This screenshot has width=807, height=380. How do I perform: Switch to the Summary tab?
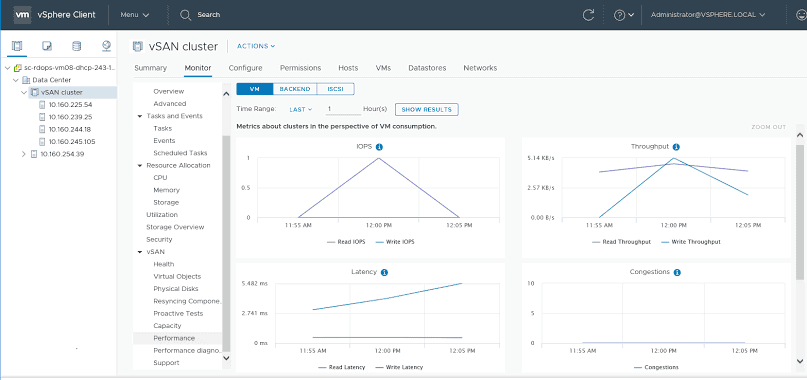tap(150, 68)
